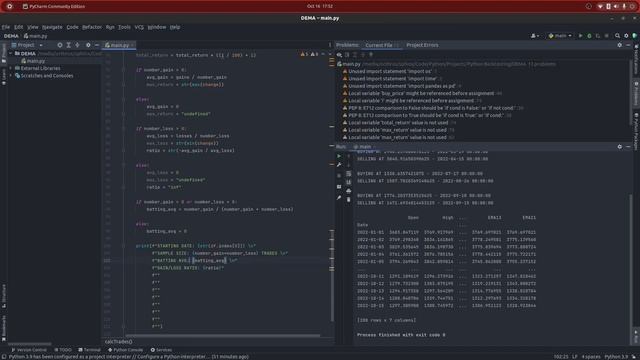Open Search Everywhere magnifier icon
The width and height of the screenshot is (640, 360).
(617, 36)
